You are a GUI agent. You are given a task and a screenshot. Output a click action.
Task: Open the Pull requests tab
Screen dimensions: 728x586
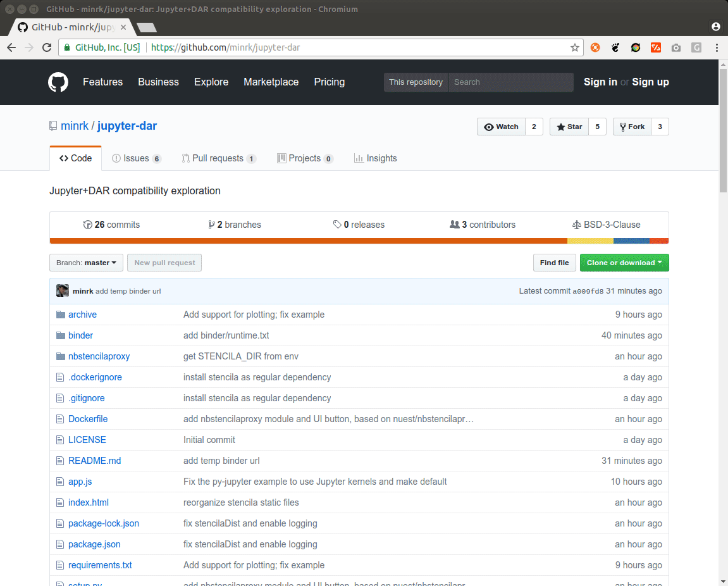(x=218, y=158)
